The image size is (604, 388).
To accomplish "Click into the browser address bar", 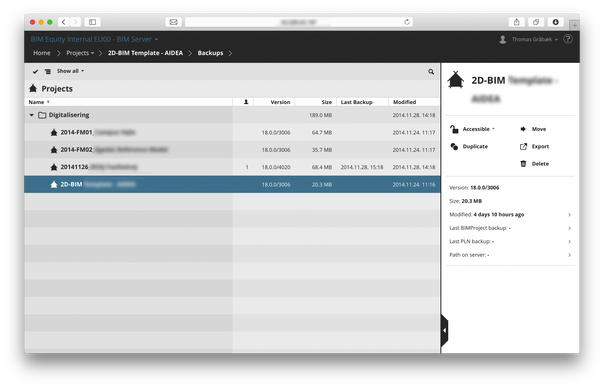I will 299,22.
